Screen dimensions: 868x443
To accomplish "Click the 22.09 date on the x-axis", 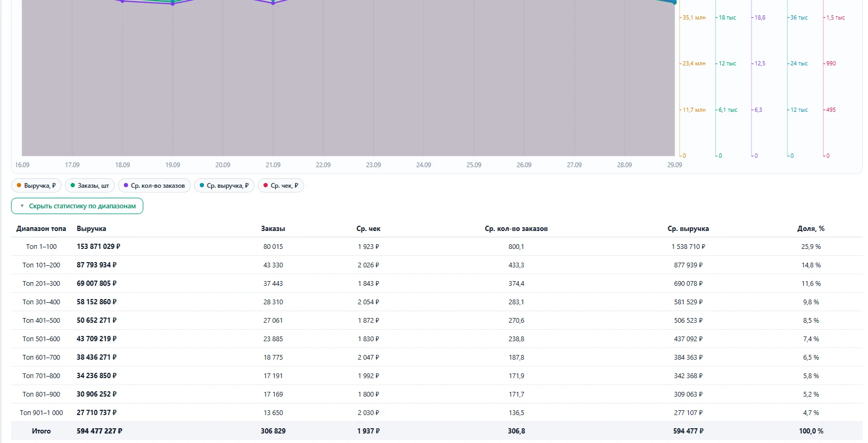I will pos(323,165).
